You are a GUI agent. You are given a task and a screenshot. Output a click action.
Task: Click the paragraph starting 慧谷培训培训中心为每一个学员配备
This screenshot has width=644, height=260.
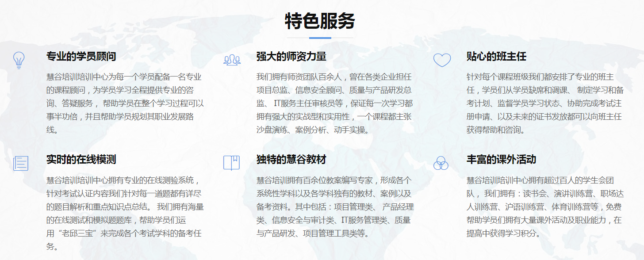pos(125,103)
